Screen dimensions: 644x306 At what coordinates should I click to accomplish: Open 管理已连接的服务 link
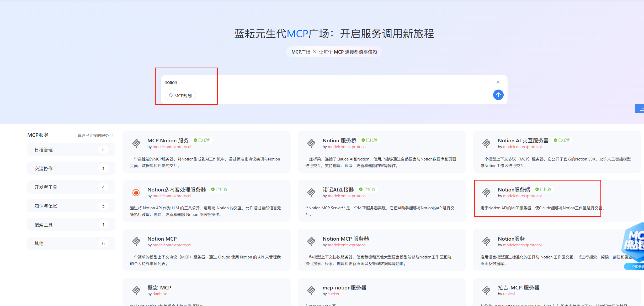pos(93,136)
